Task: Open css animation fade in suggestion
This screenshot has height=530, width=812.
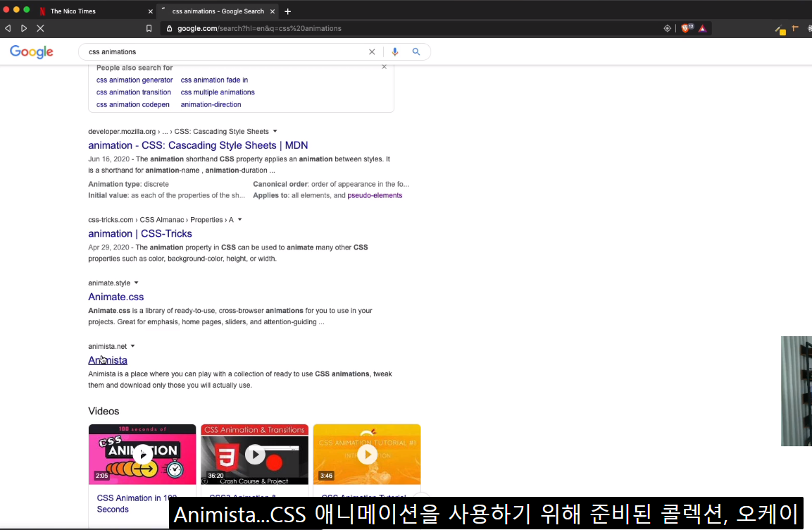Action: tap(214, 80)
